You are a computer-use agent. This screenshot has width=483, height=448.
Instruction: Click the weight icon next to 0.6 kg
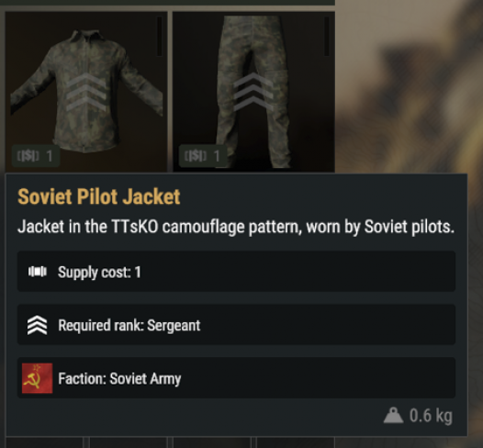393,415
